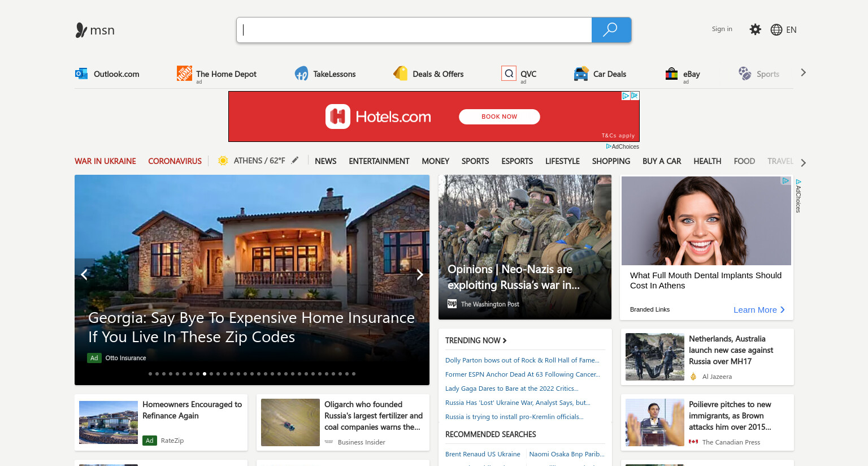Click EN language label
Screen dimensions: 868x466
791,30
